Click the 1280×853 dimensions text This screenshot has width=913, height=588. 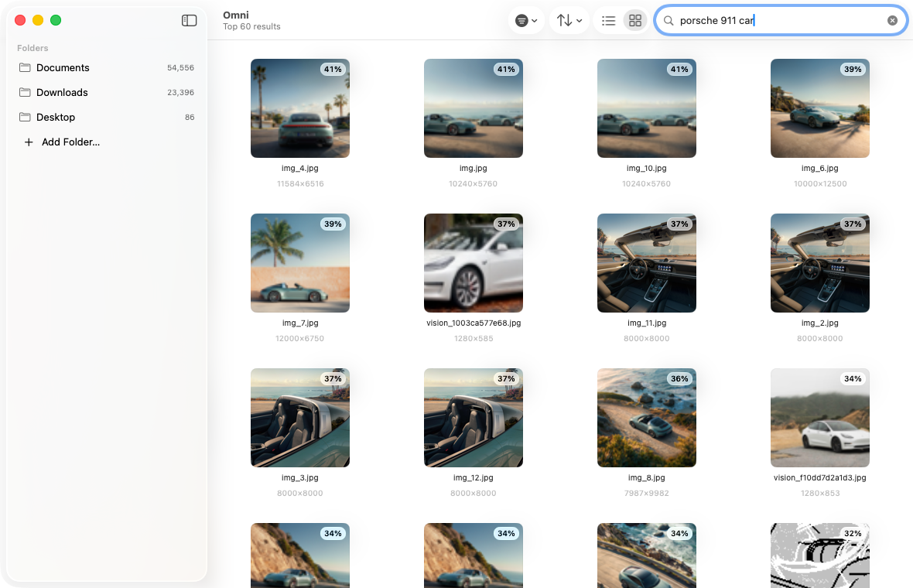[820, 494]
